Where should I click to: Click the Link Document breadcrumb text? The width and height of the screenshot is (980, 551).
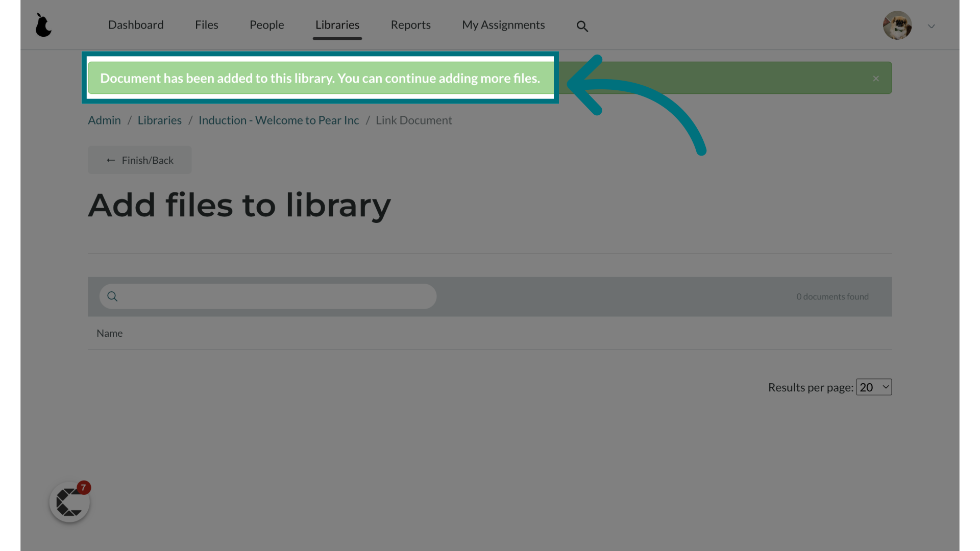(414, 120)
